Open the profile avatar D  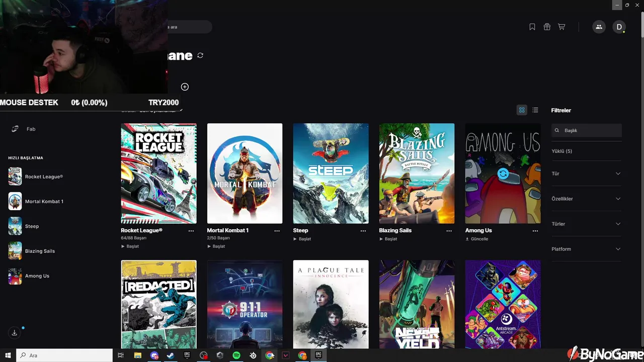619,27
